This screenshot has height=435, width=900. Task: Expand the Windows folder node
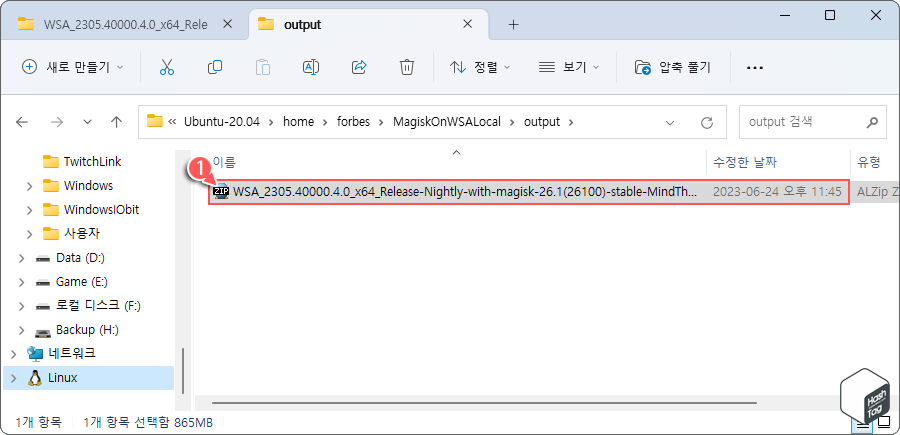[x=29, y=186]
